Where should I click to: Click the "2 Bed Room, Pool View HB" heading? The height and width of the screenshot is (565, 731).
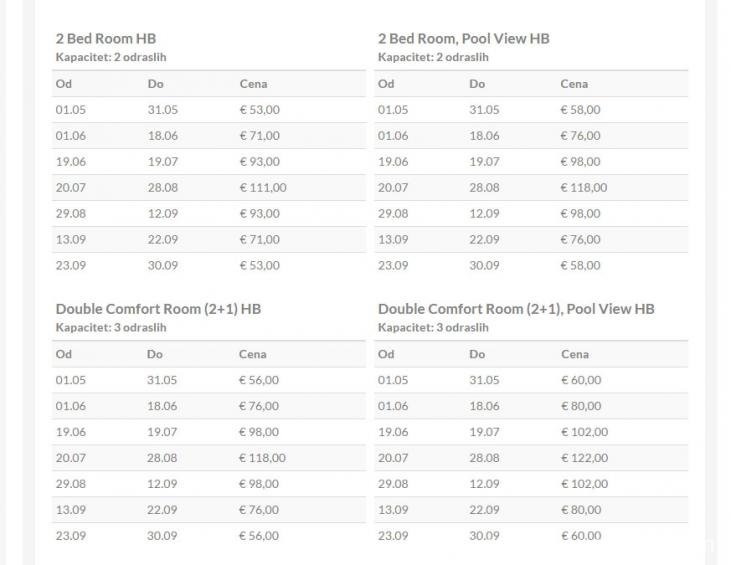(463, 38)
